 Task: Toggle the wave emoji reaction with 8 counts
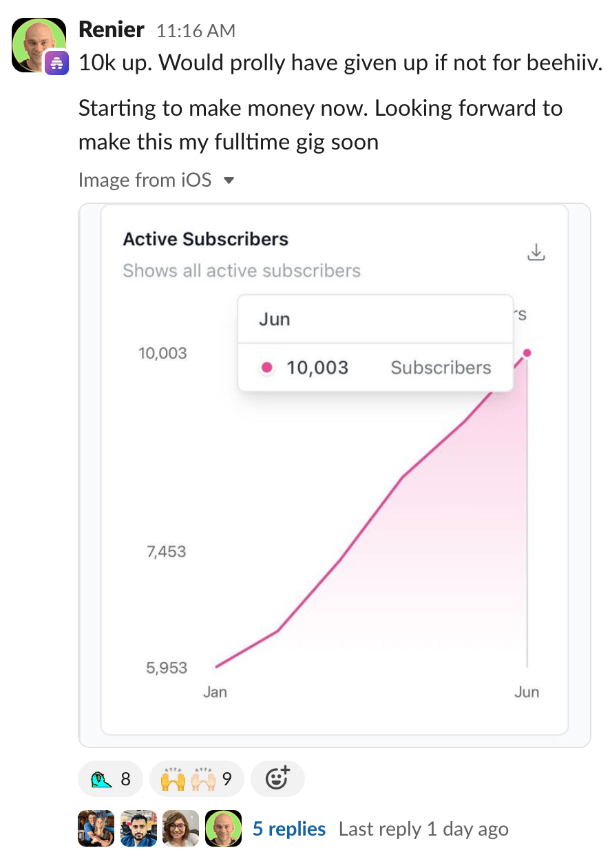[111, 779]
